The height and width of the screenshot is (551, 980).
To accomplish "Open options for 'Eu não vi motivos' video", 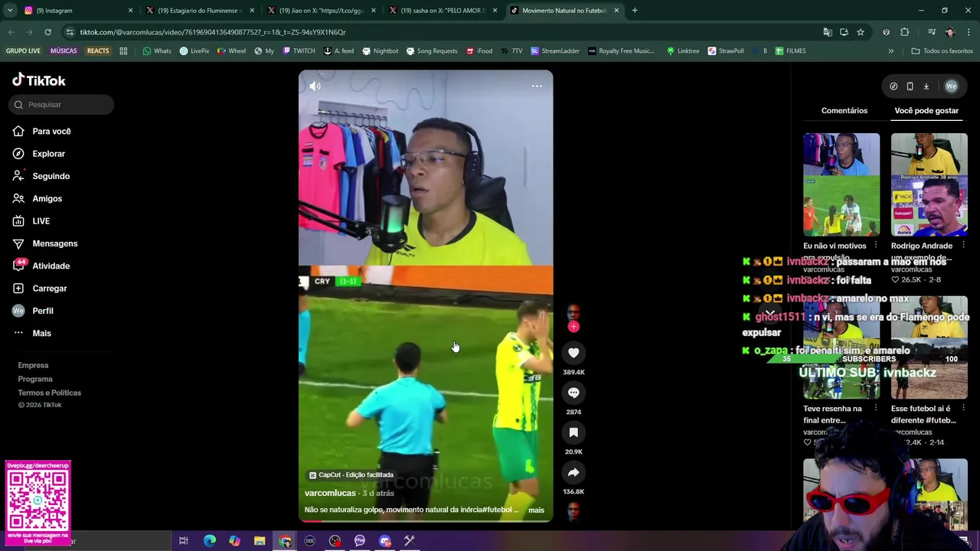I will pos(876,246).
